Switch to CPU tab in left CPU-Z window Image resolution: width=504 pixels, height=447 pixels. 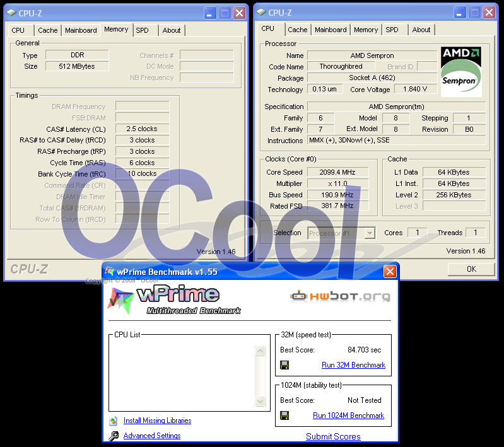18,30
